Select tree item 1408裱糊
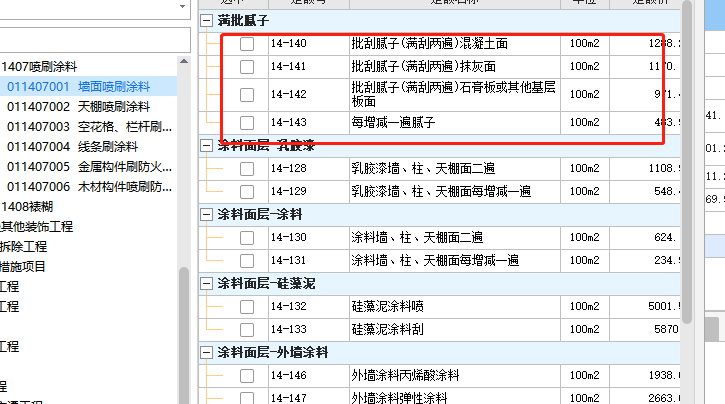Image resolution: width=725 pixels, height=404 pixels. (27, 207)
